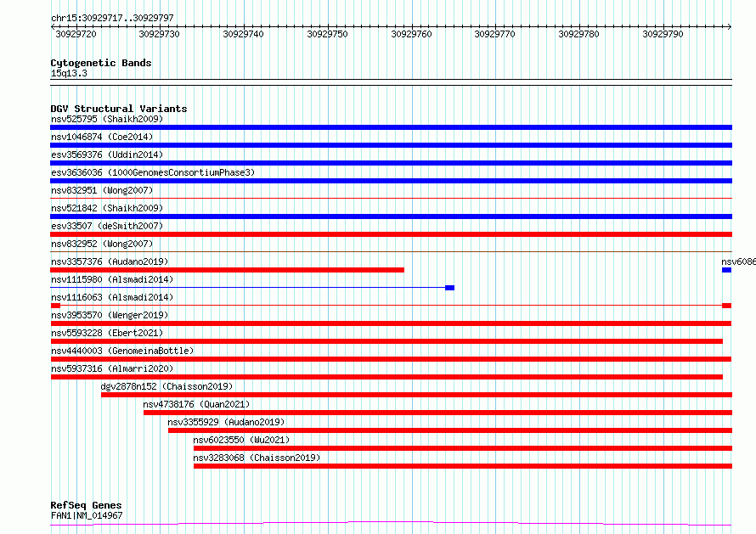Click the nsv5593228 (Ebert2021) label

(x=107, y=333)
